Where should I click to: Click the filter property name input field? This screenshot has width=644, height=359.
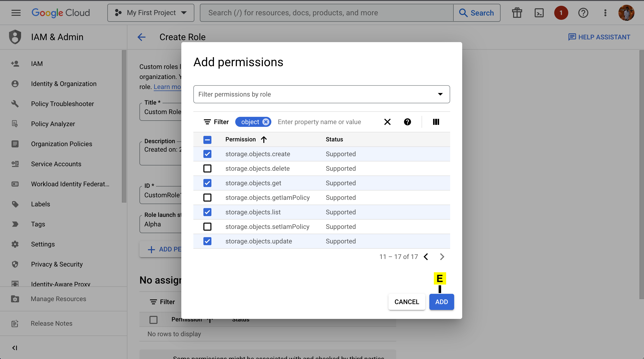click(x=326, y=122)
